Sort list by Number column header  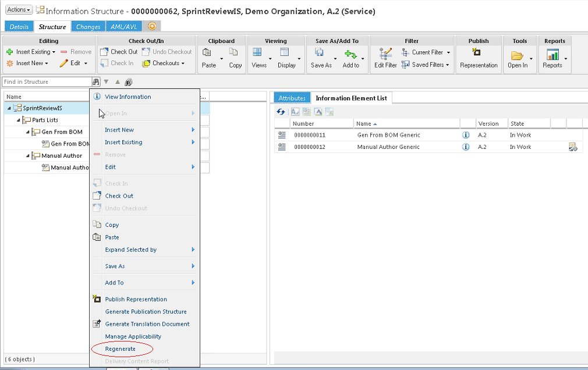click(303, 124)
